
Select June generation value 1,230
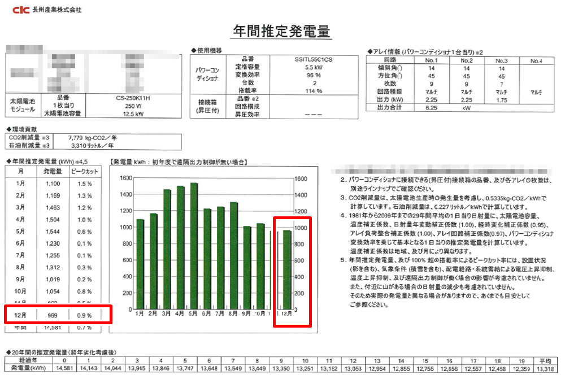(53, 243)
